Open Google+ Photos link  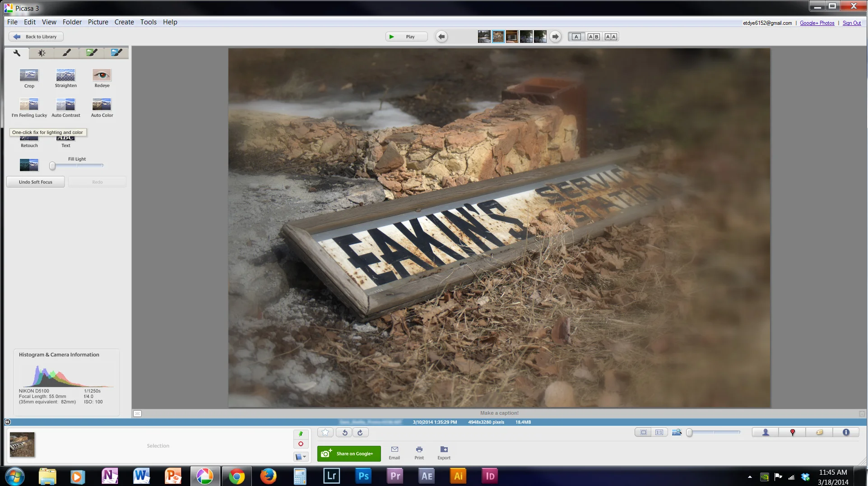[817, 23]
